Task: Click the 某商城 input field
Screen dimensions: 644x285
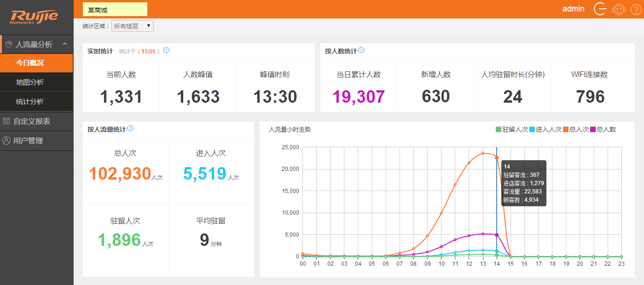Action: click(x=115, y=10)
